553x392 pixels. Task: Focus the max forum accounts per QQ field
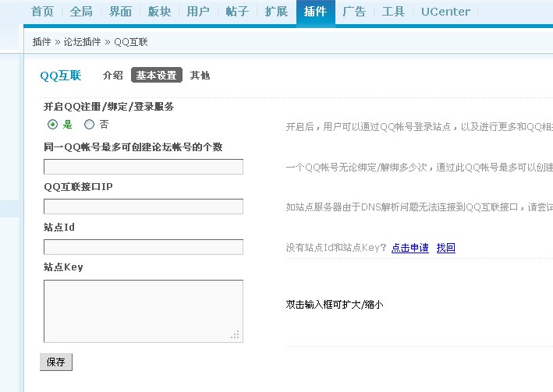click(x=144, y=167)
